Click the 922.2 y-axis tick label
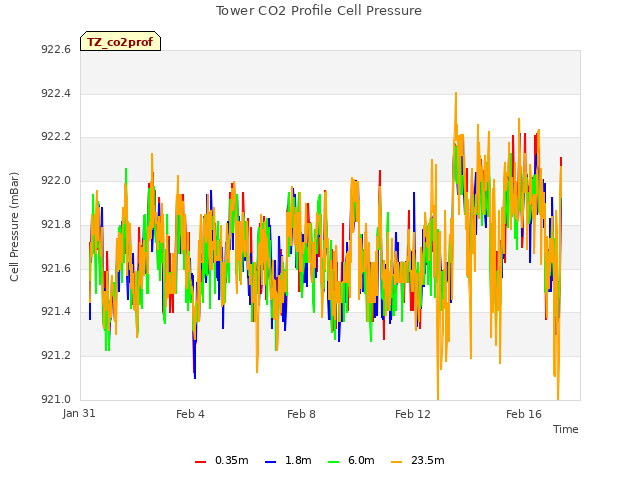 [56, 137]
